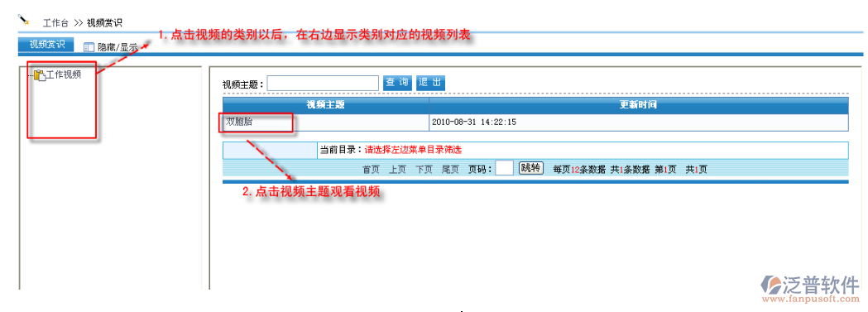Image resolution: width=868 pixels, height=312 pixels.
Task: Select the 工作视频 category in tree
Action: tap(64, 74)
